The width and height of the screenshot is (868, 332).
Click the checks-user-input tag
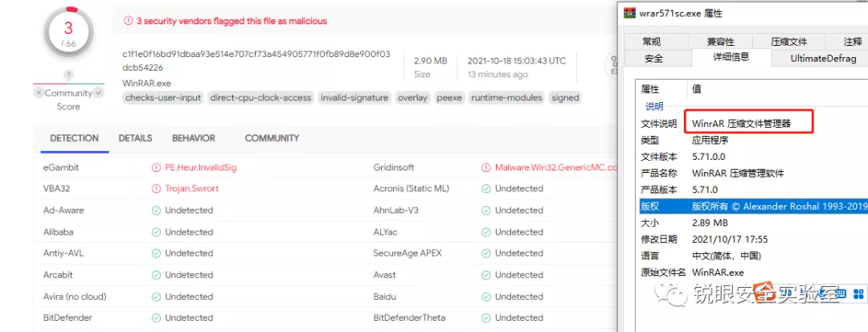pos(162,98)
